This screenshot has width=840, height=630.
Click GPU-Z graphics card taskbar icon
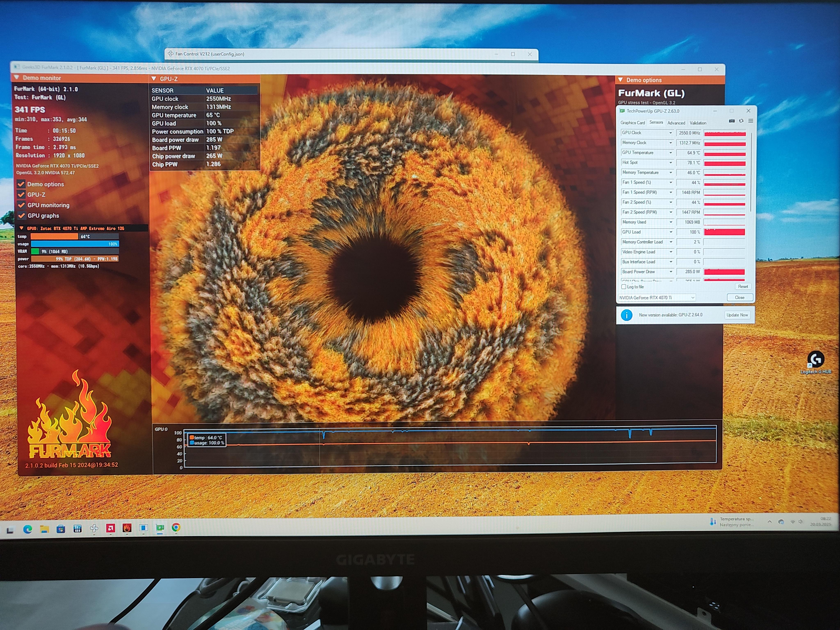point(160,527)
